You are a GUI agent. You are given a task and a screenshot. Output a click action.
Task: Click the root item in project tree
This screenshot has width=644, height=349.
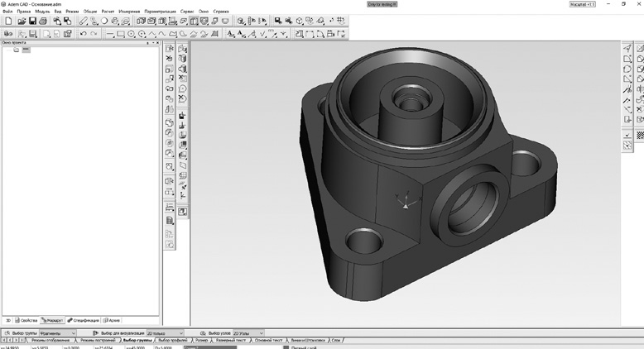point(26,50)
